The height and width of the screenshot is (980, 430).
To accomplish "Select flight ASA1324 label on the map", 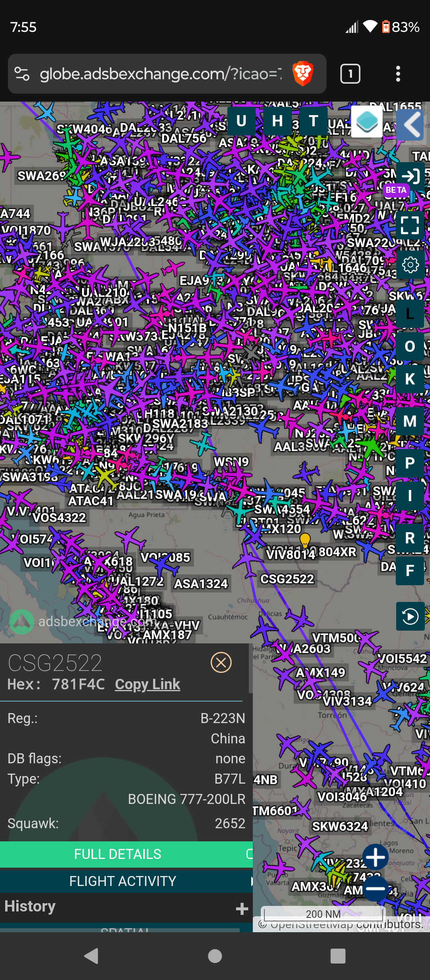I will (201, 584).
